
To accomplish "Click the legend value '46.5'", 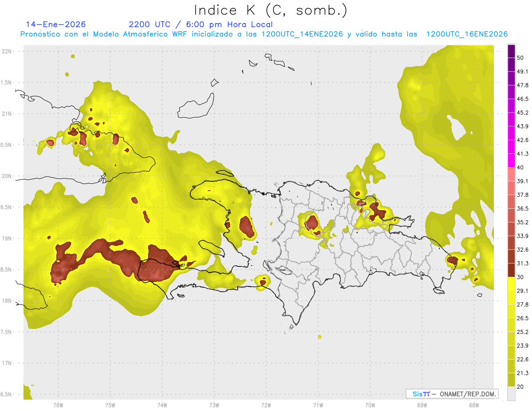I will click(x=523, y=99).
